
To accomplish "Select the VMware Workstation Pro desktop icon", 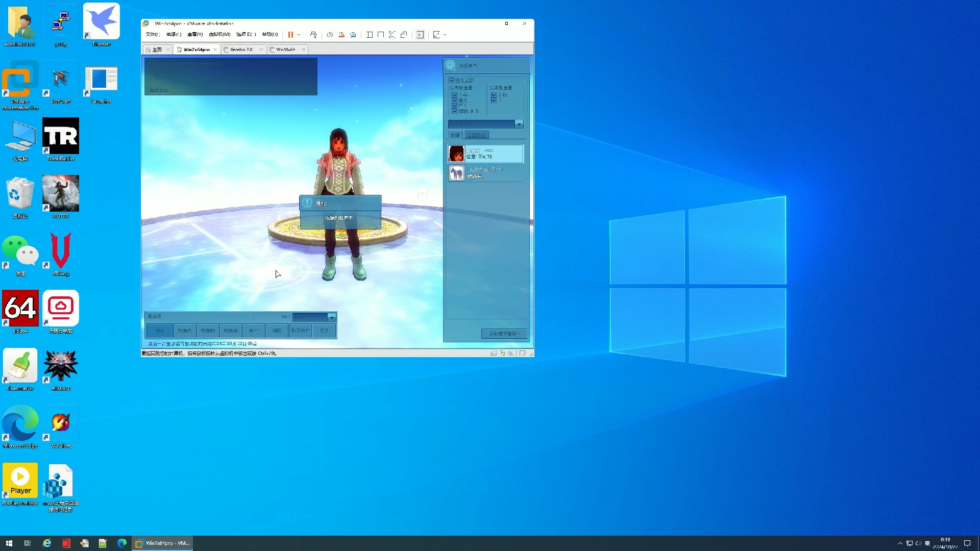I will (x=20, y=85).
